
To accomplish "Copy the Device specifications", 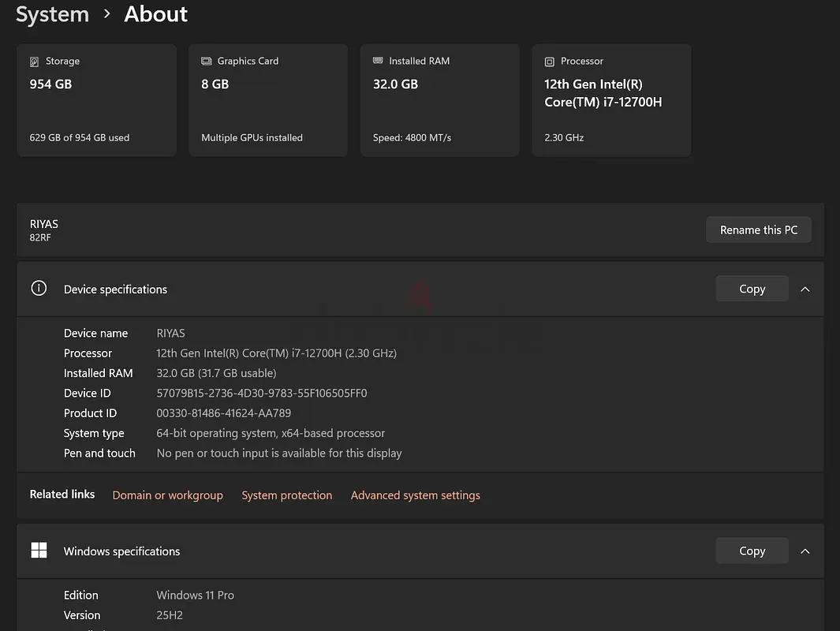I will click(752, 289).
